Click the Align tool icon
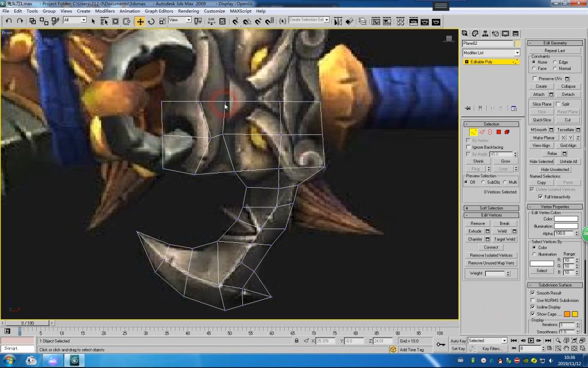This screenshot has height=368, width=588. (349, 21)
